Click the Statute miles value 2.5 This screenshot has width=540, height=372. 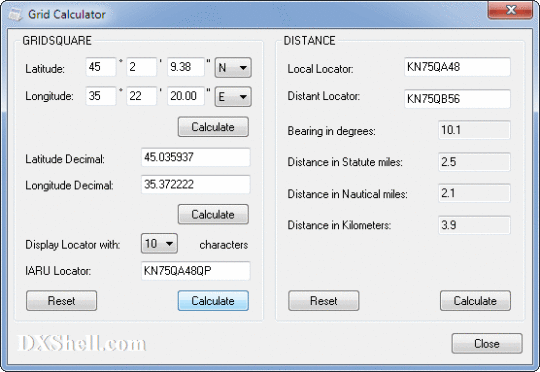coord(474,162)
